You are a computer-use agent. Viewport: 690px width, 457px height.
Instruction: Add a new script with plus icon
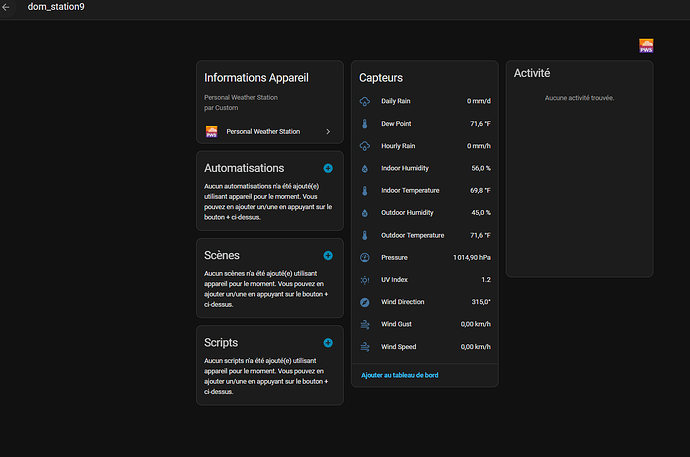tap(328, 343)
